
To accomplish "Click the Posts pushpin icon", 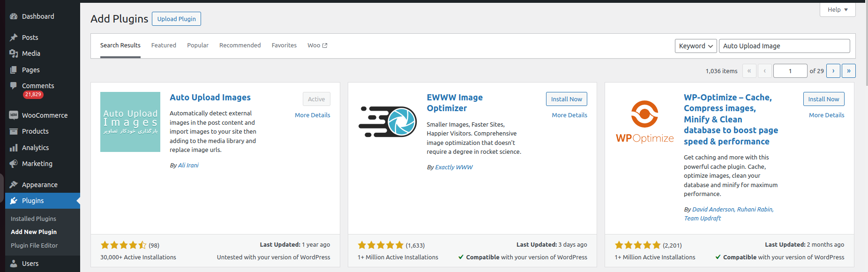I will click(14, 38).
